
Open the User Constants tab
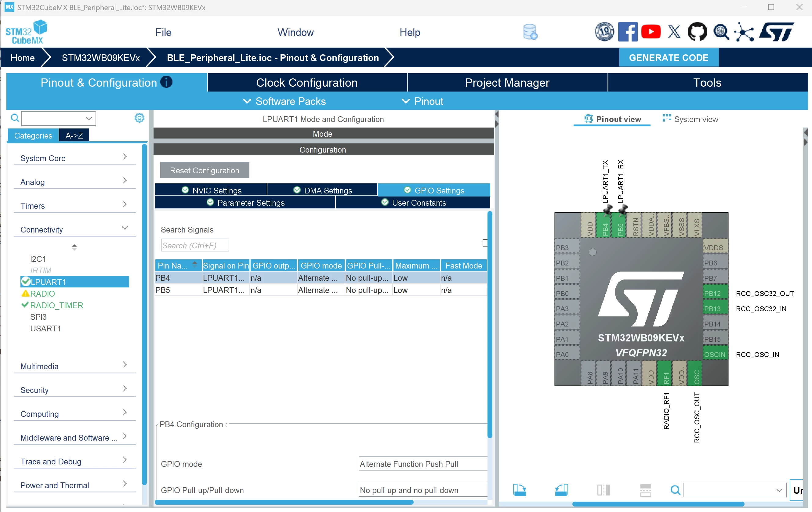click(413, 203)
